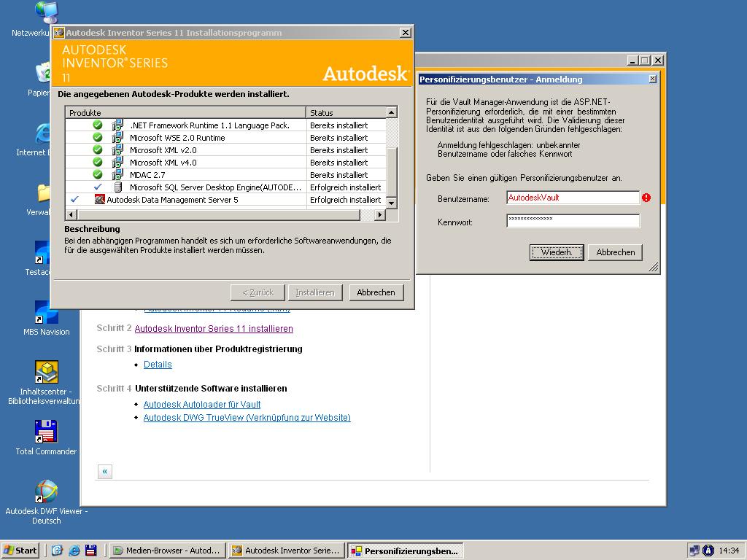The image size is (747, 560).
Task: Click the installer package icon for Microsoft XML v4.0
Action: (117, 163)
